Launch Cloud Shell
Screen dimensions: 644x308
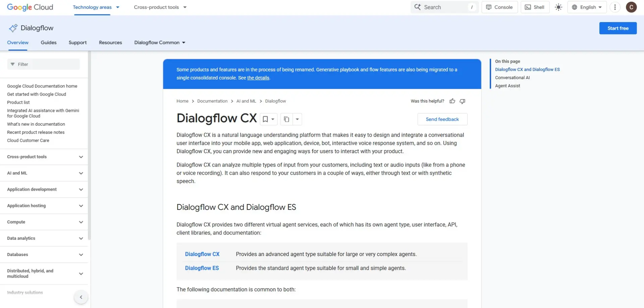(535, 7)
